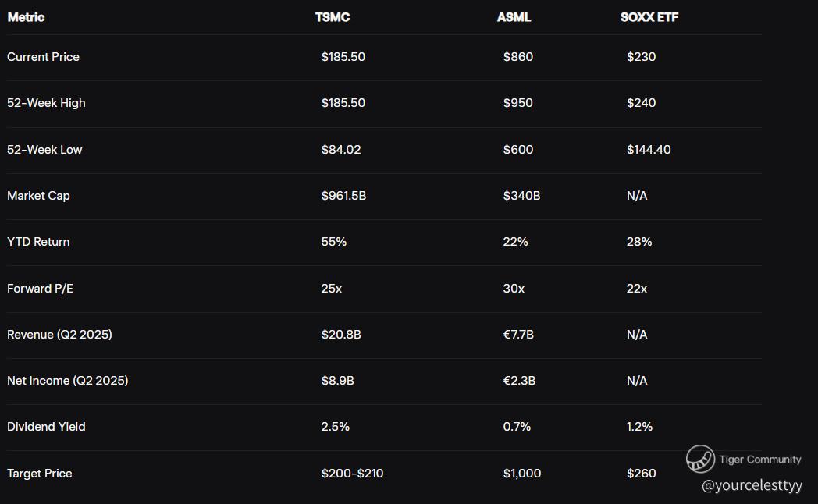The image size is (818, 504).
Task: Click TSMC's 52-Week Low value $84.02
Action: click(x=341, y=149)
